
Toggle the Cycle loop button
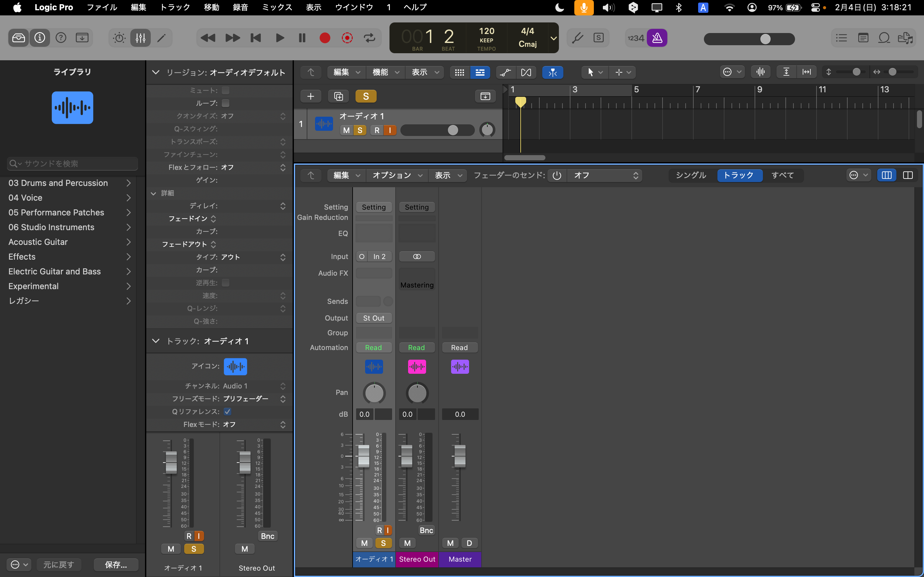click(369, 38)
